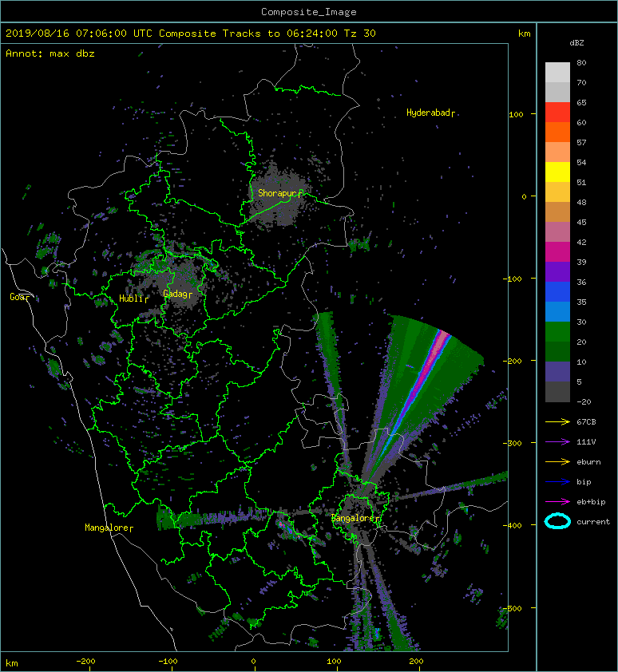The height and width of the screenshot is (672, 618).
Task: Click the purple 111V arrow legend icon
Action: (557, 442)
